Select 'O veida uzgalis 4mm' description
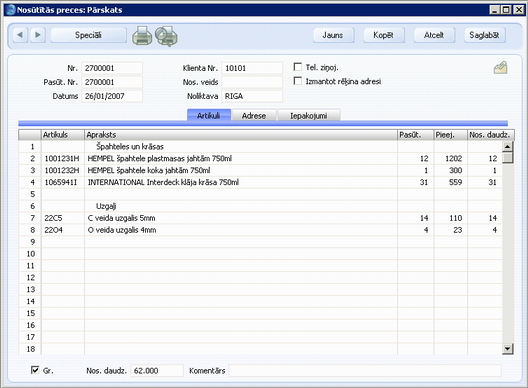This screenshot has height=388, width=528. pyautogui.click(x=122, y=230)
